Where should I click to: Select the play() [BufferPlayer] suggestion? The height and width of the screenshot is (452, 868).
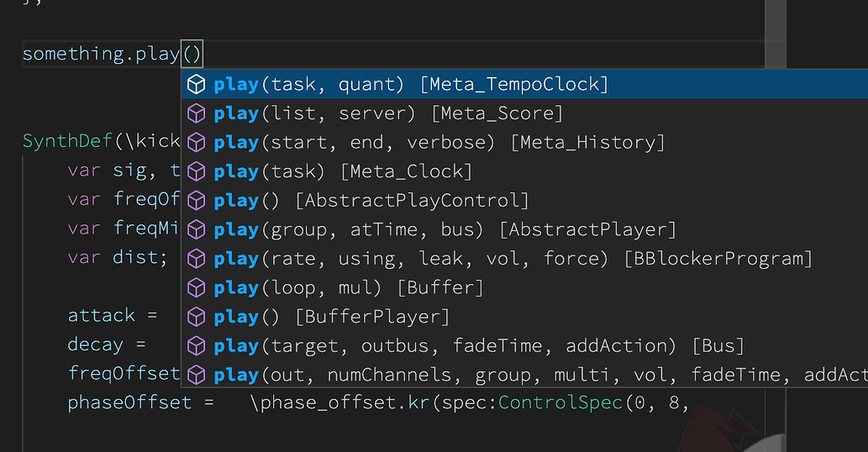point(525,317)
